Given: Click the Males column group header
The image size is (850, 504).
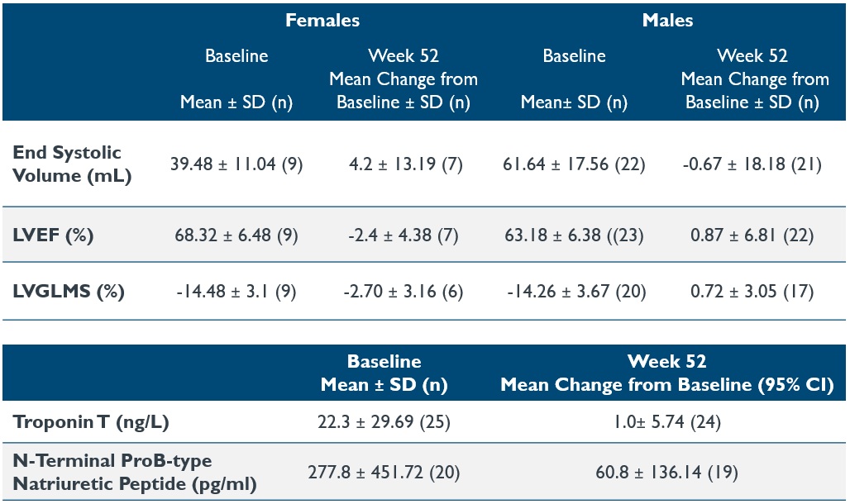Looking at the screenshot, I should click(x=667, y=20).
